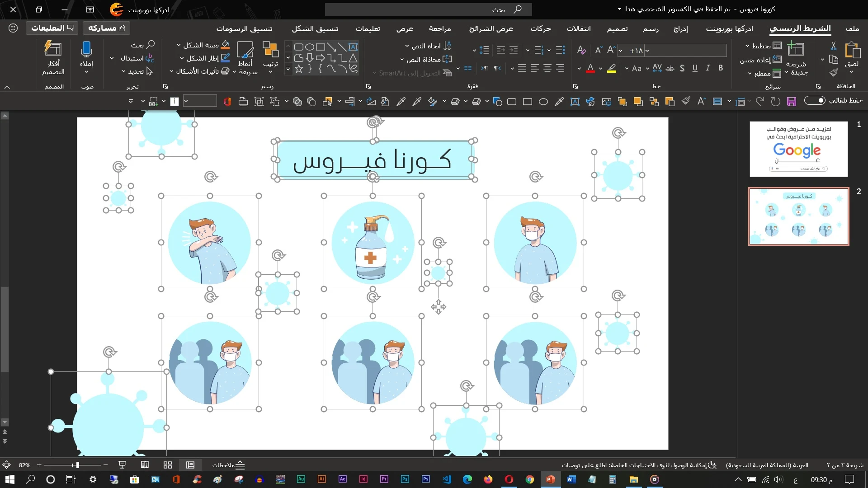Viewport: 868px width, 488px height.
Task: Select the text box shape in gallery
Action: coord(354,47)
